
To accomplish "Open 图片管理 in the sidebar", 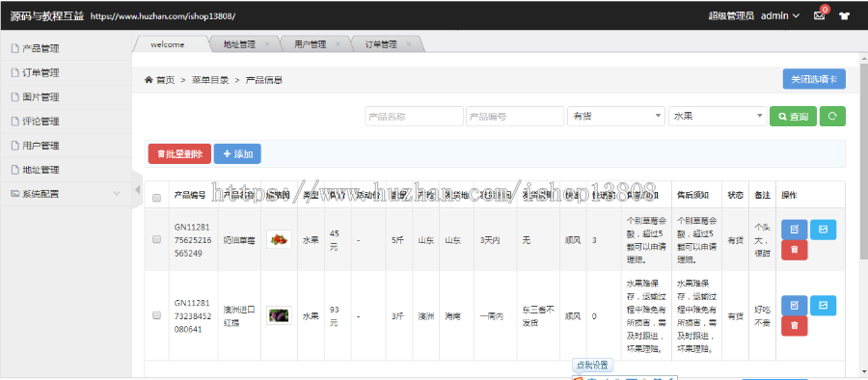I will click(66, 97).
